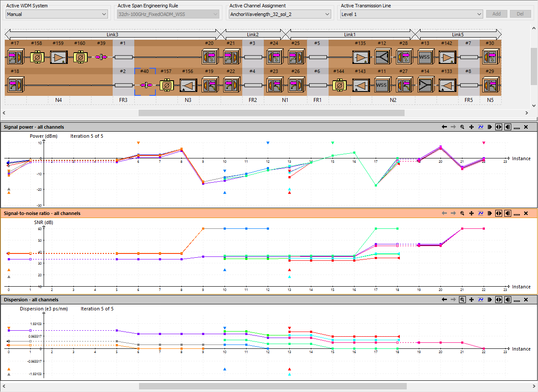The image size is (538, 392).
Task: Select demultiplexer component #20
Action: tap(210, 57)
